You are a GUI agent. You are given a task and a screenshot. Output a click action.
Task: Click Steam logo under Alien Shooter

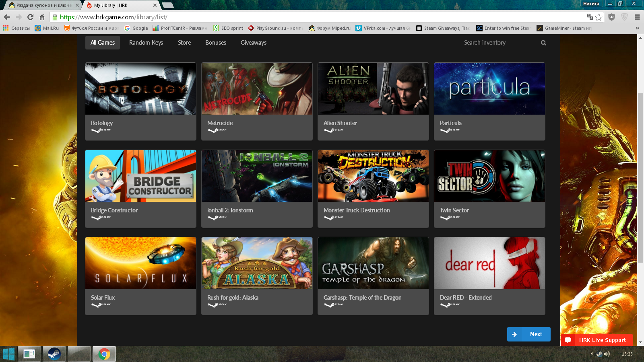point(333,130)
